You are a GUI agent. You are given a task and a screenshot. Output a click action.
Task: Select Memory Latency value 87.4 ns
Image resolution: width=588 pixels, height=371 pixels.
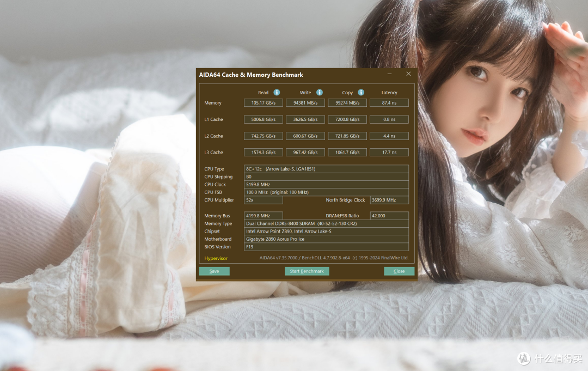point(389,103)
